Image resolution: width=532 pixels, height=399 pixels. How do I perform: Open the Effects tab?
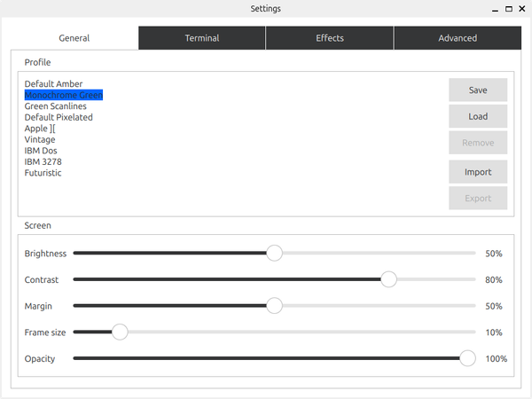330,38
